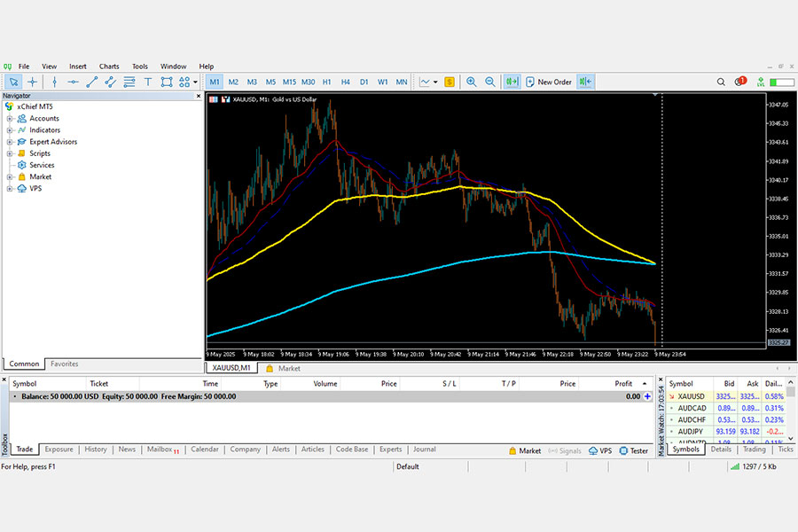
Task: Select the Fibonacci retracement tool
Action: (129, 82)
